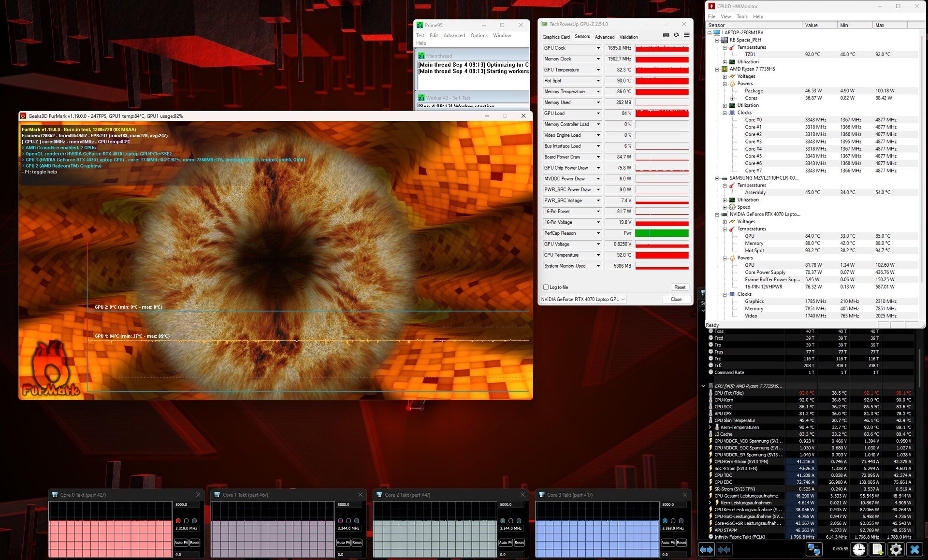Open HWiNFO network monitors icon
This screenshot has width=928, height=560.
coord(814,549)
